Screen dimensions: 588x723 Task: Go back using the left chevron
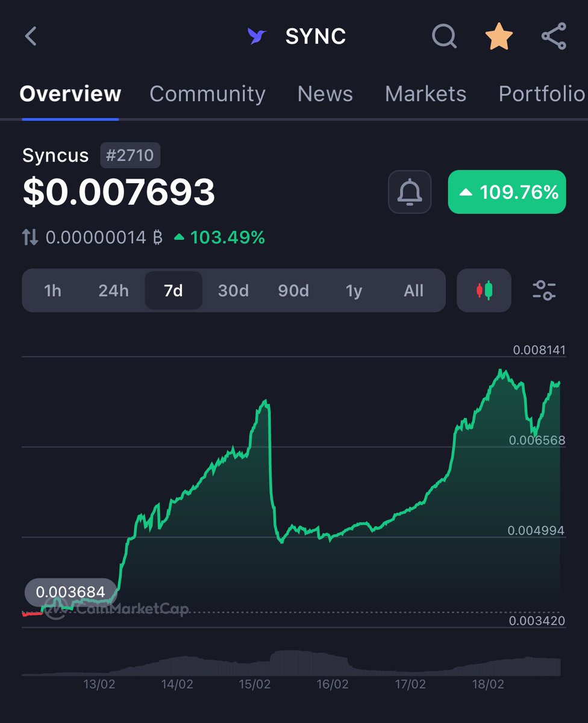tap(31, 36)
